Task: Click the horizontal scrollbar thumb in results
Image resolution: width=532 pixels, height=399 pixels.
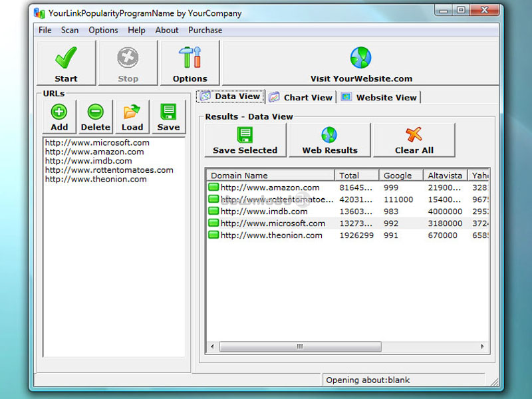Action: (x=300, y=346)
